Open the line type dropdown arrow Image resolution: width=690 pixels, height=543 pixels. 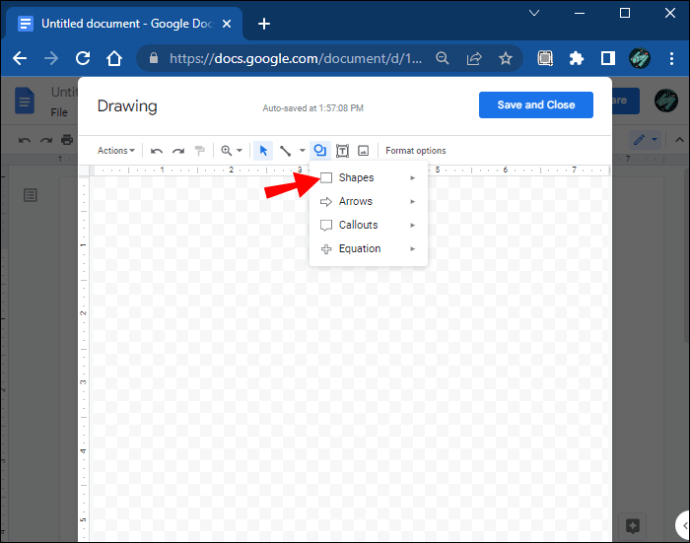click(302, 150)
